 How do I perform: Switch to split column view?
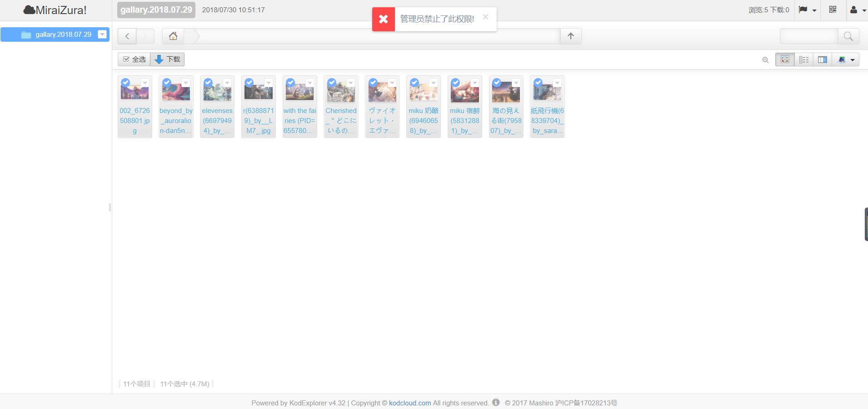click(x=823, y=59)
